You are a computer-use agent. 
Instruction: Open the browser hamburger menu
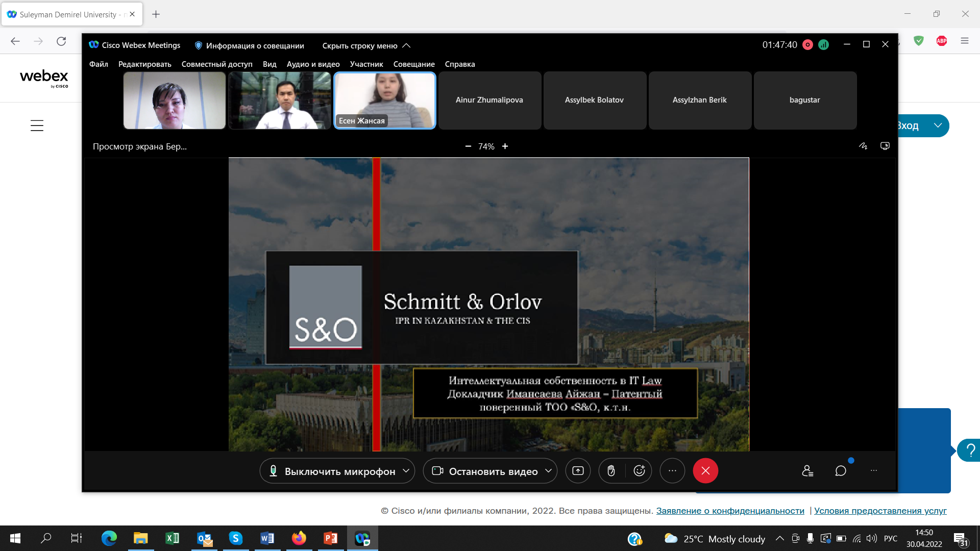click(x=965, y=41)
